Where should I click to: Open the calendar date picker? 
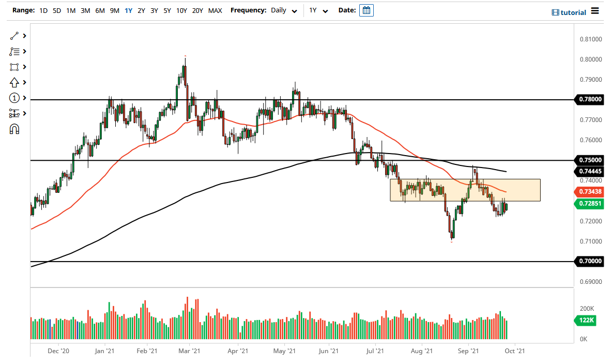pyautogui.click(x=367, y=10)
